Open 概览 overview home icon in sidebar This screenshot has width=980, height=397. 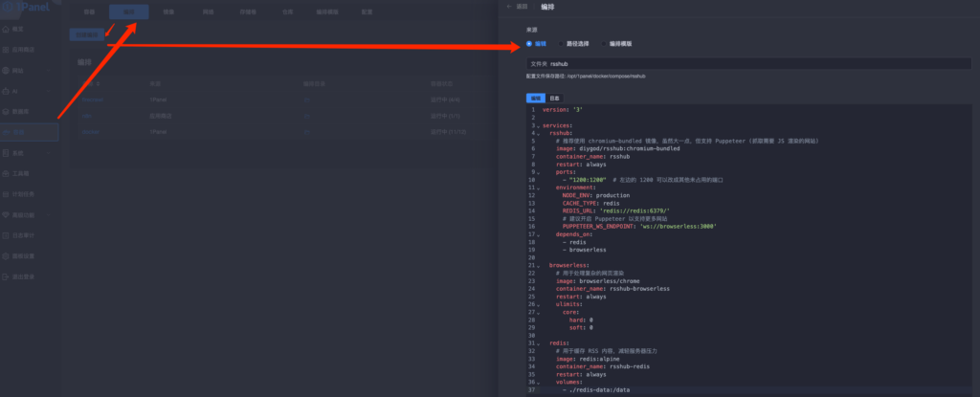pos(7,29)
